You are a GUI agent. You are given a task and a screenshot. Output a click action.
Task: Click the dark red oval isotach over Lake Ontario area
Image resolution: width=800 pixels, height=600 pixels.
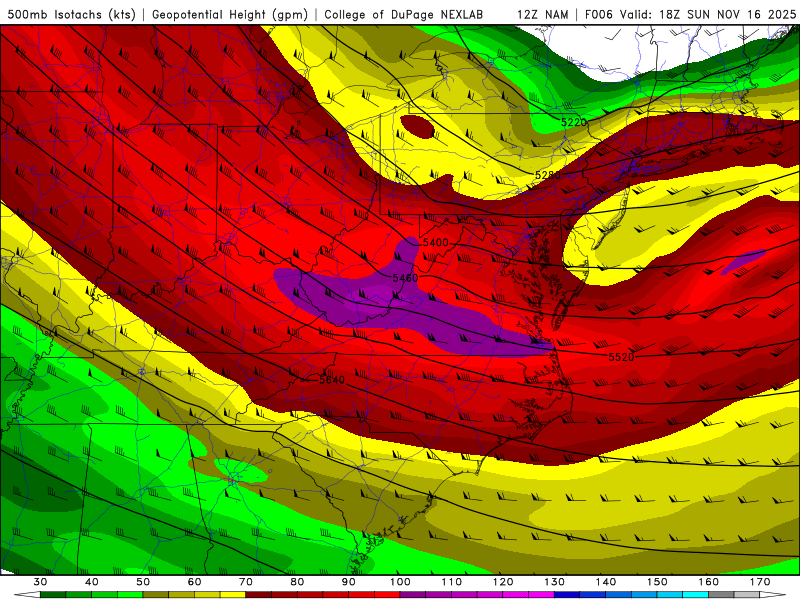417,127
